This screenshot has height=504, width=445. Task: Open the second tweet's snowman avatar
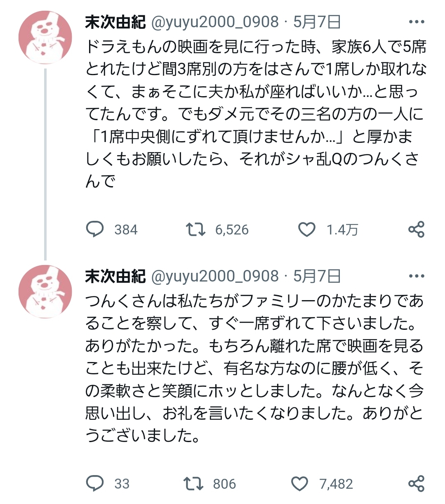[x=45, y=291]
